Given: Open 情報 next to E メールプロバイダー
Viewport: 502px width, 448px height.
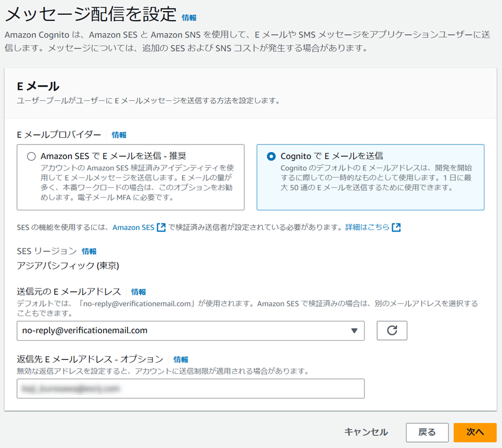Looking at the screenshot, I should pyautogui.click(x=119, y=135).
